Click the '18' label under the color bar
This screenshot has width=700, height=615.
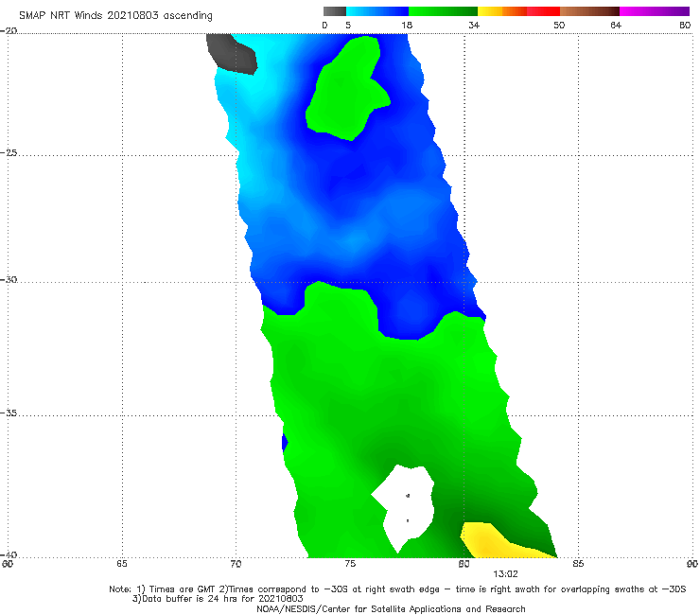point(407,26)
